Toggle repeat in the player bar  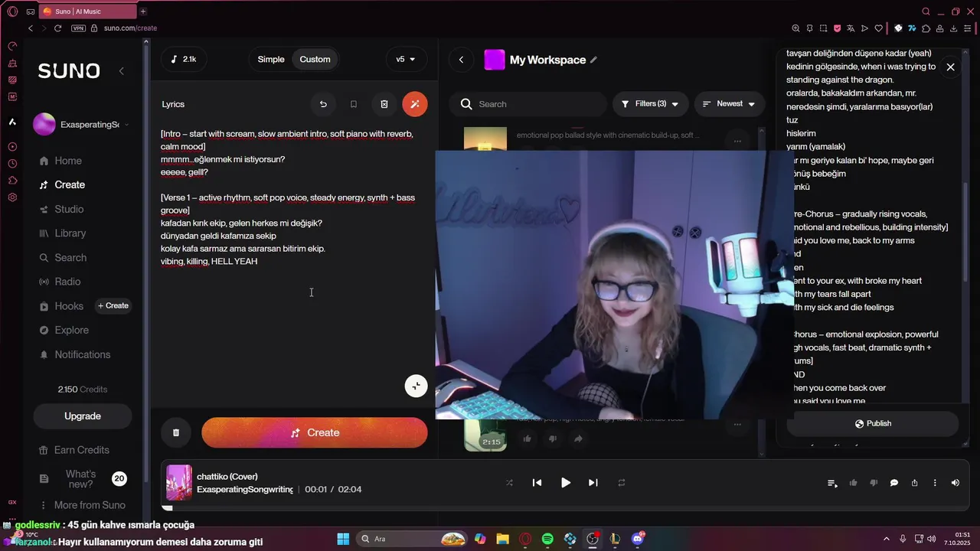point(622,483)
